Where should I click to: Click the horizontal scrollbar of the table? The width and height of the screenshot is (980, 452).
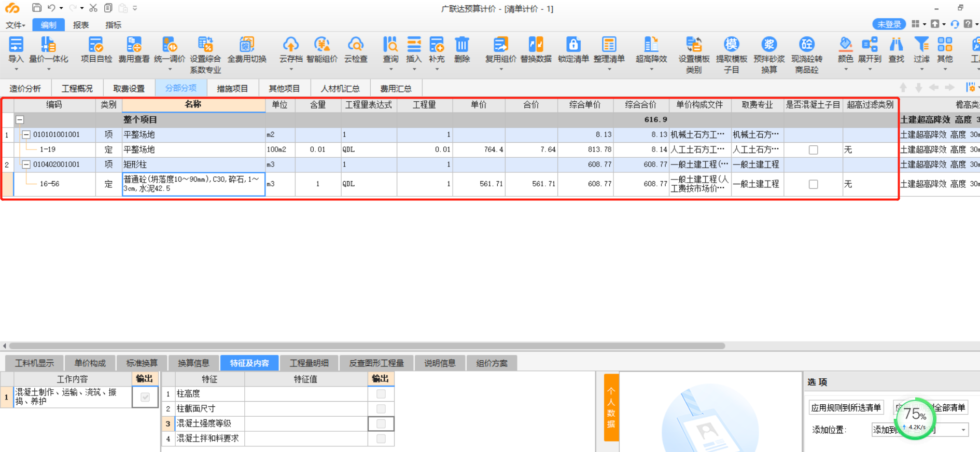367,346
